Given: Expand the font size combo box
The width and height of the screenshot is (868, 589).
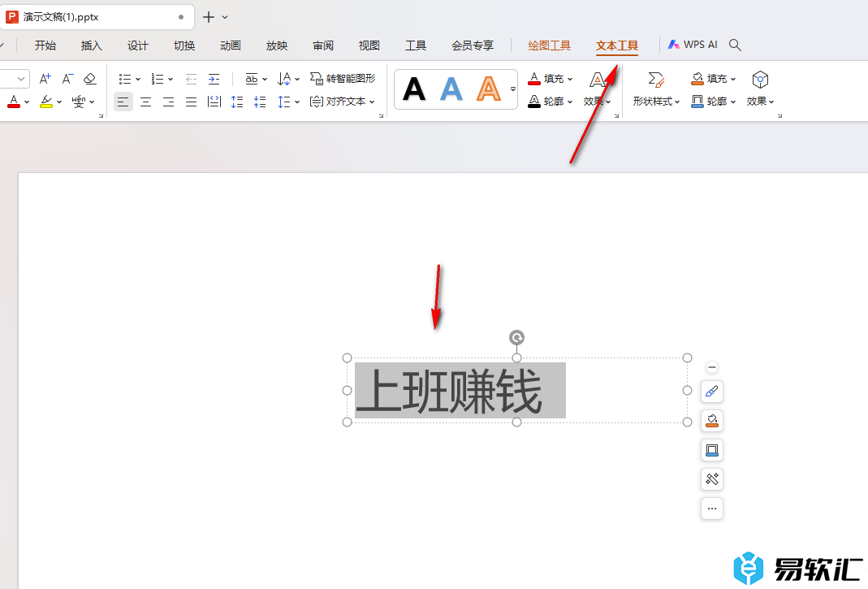Looking at the screenshot, I should pyautogui.click(x=20, y=79).
